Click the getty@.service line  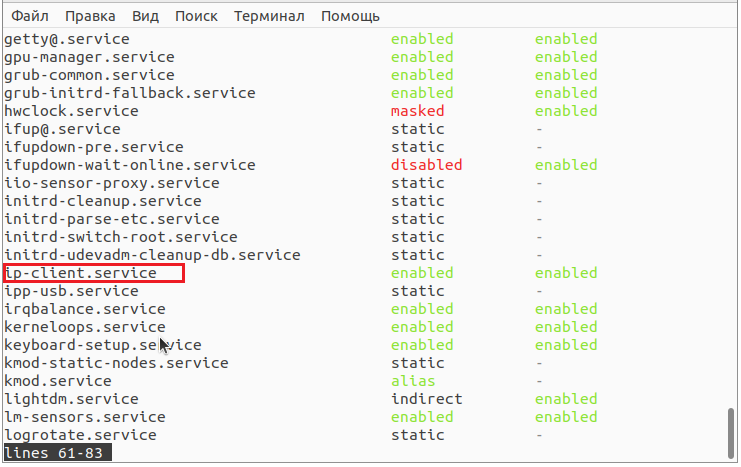tap(67, 39)
